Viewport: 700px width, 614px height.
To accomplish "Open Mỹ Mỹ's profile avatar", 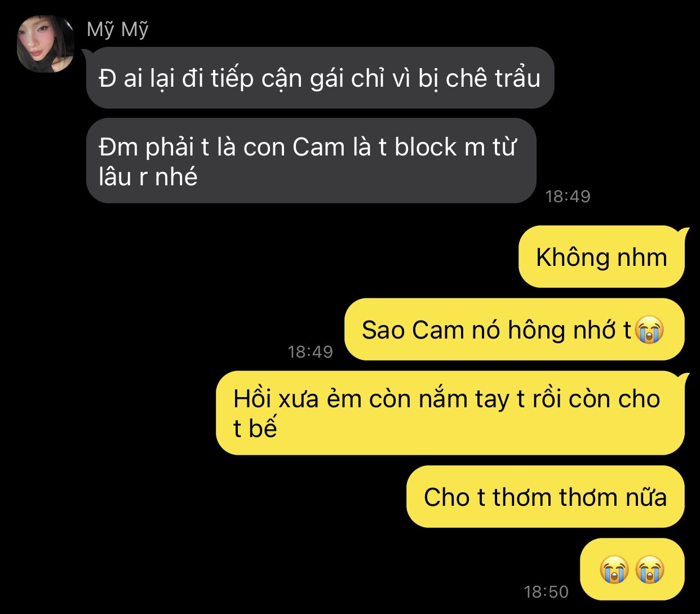I will point(46,44).
